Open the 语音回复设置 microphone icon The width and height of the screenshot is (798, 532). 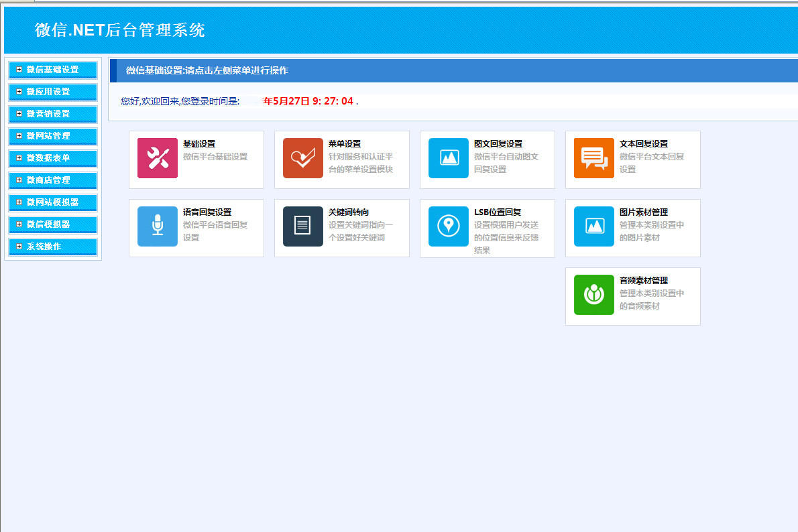click(158, 226)
